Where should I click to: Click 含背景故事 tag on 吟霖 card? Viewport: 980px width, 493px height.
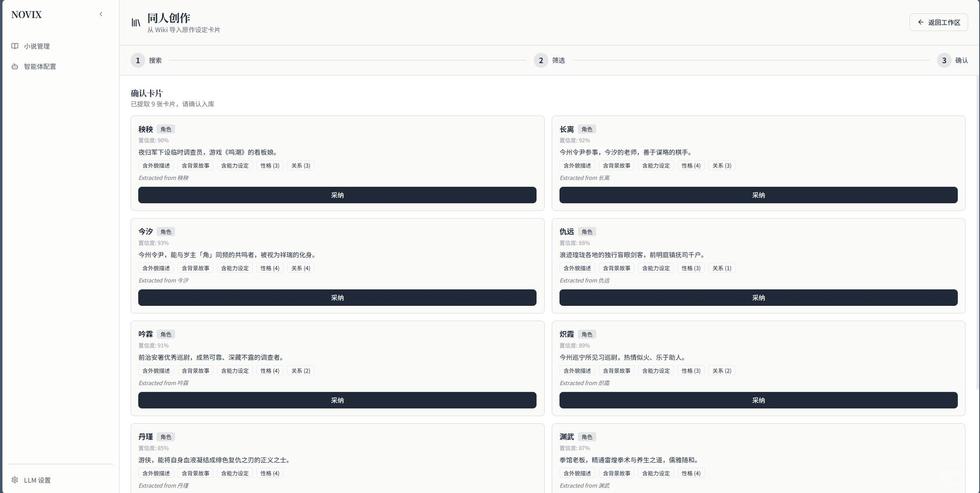[195, 371]
